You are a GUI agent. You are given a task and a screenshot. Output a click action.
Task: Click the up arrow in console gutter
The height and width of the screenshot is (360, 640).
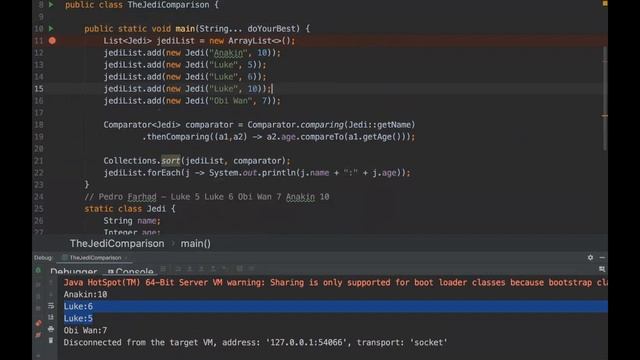(51, 282)
